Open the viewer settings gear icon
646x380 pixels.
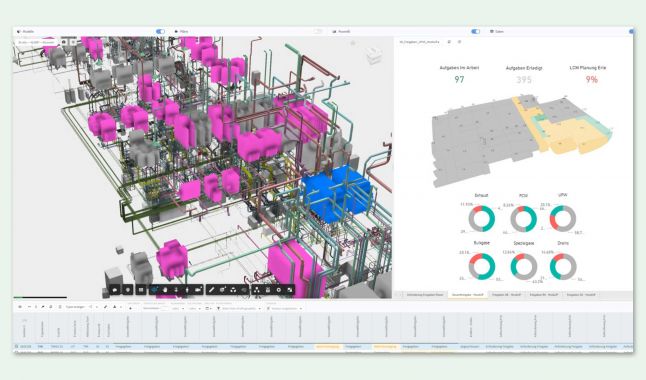[279, 290]
